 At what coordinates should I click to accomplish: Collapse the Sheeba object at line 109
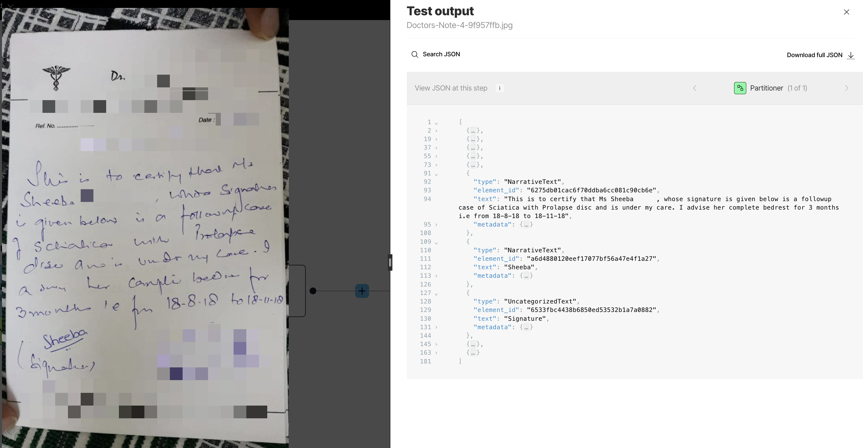point(436,242)
